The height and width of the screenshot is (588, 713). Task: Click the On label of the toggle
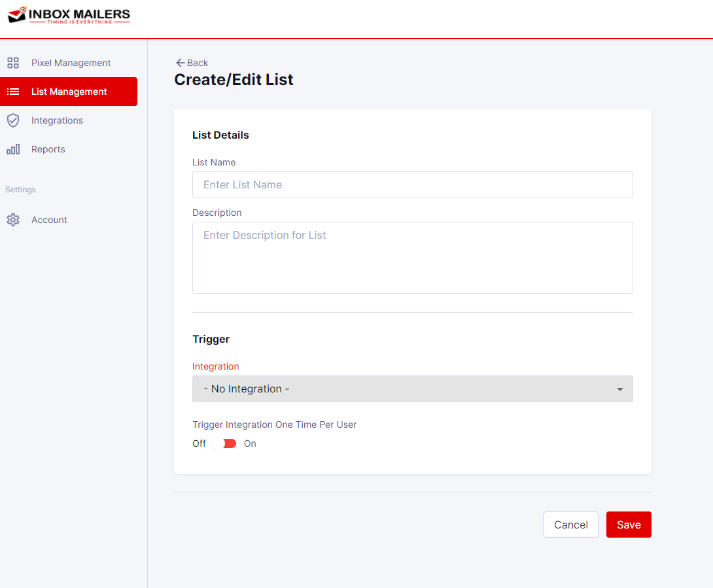[250, 443]
